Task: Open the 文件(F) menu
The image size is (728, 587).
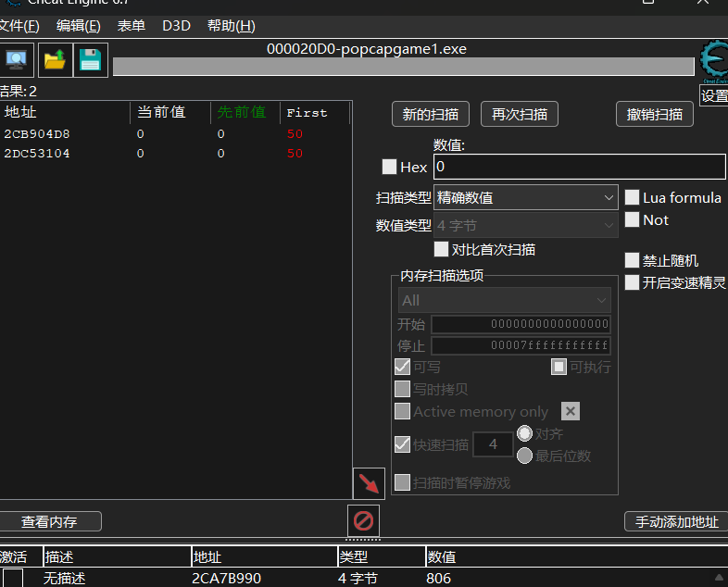Action: (x=19, y=26)
